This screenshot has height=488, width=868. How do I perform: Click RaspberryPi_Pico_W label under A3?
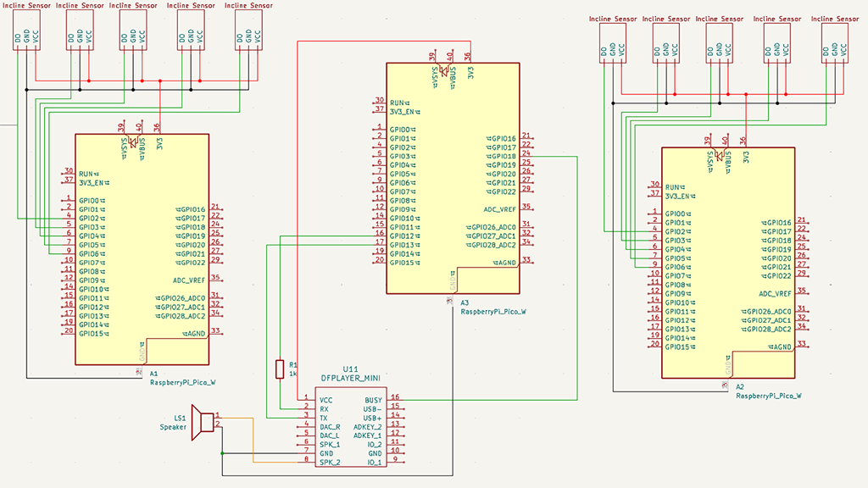pyautogui.click(x=493, y=312)
